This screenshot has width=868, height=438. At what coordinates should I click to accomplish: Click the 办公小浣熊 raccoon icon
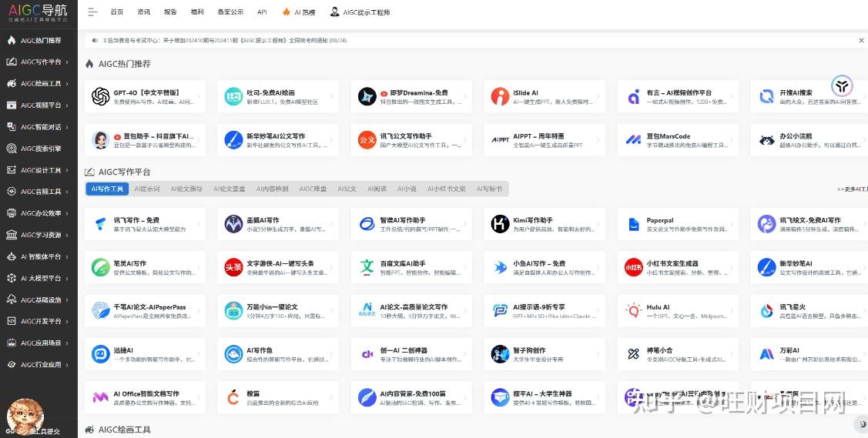(x=766, y=140)
